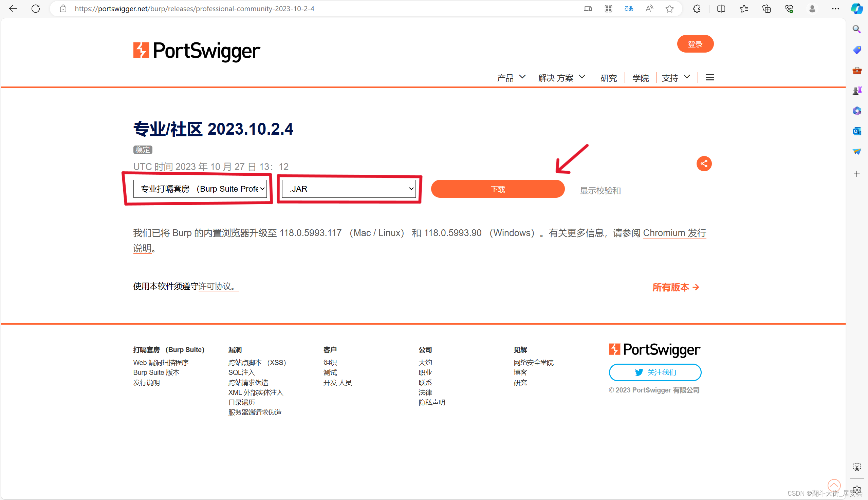Open browser extensions puzzle icon

pyautogui.click(x=697, y=8)
